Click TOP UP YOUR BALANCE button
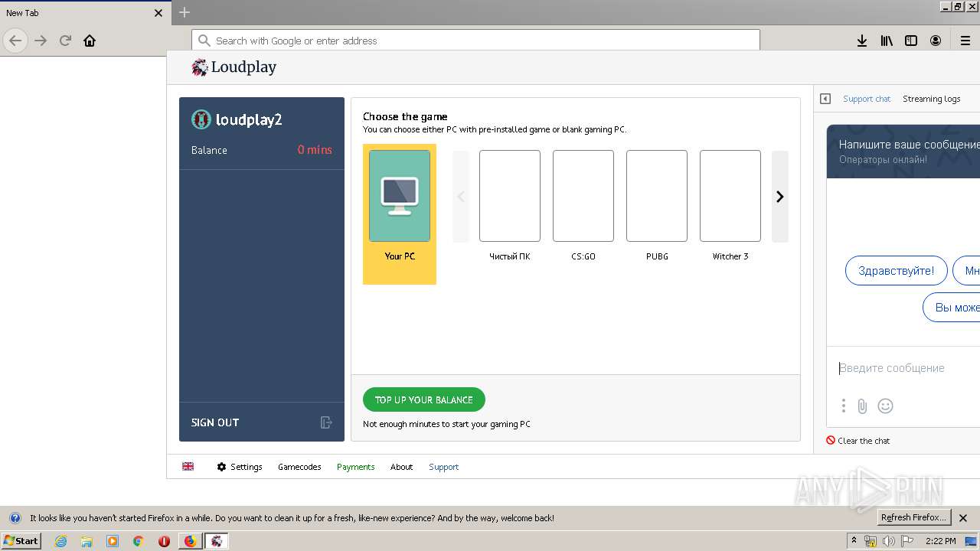The width and height of the screenshot is (980, 551). click(424, 399)
